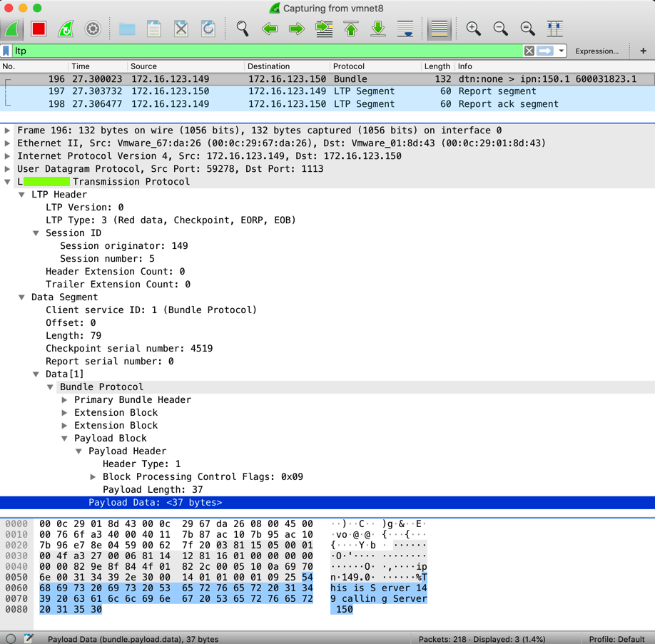Go to the first packet
This screenshot has height=644, width=655.
(x=351, y=29)
